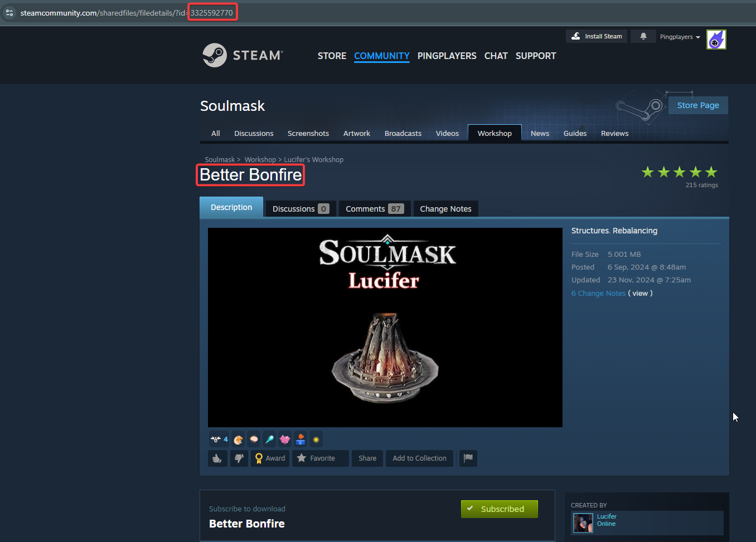Click the Steam logo in header
The height and width of the screenshot is (542, 756).
(243, 55)
